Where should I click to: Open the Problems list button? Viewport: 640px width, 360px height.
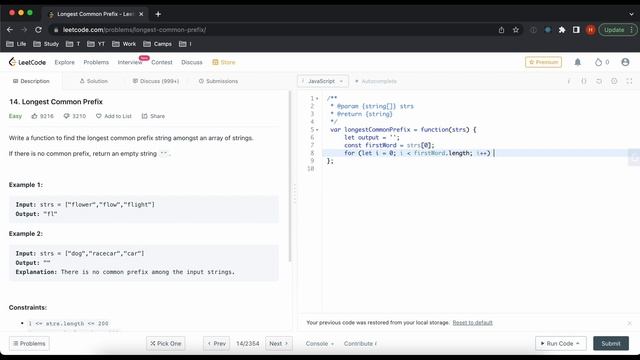(29, 344)
